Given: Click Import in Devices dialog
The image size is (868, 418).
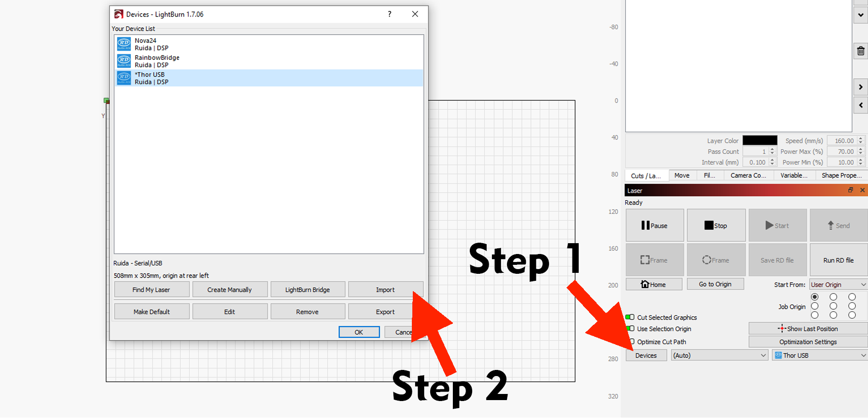Looking at the screenshot, I should (385, 289).
